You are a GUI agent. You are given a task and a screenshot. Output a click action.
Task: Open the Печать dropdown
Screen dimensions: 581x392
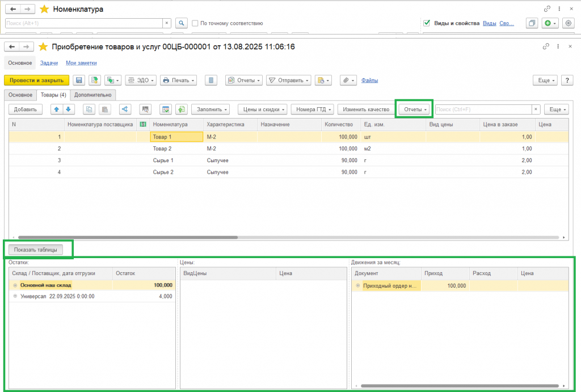click(x=178, y=81)
